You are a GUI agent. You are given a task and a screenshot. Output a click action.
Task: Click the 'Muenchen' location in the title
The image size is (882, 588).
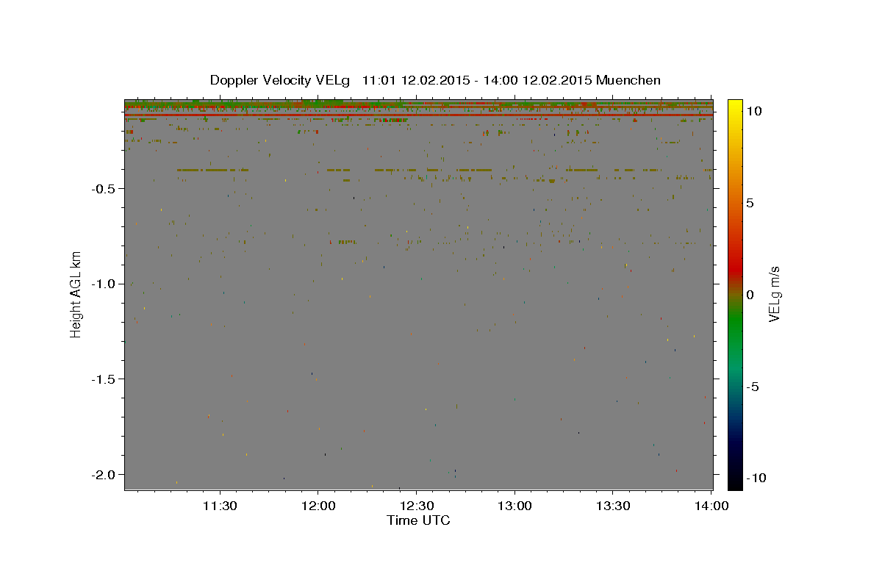(x=628, y=80)
